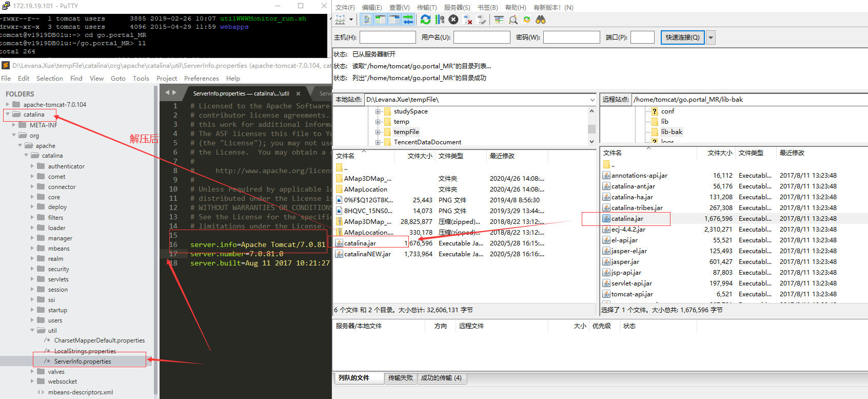Open the quick connect history dropdown
Viewport: 868px width, 399px height.
[711, 37]
